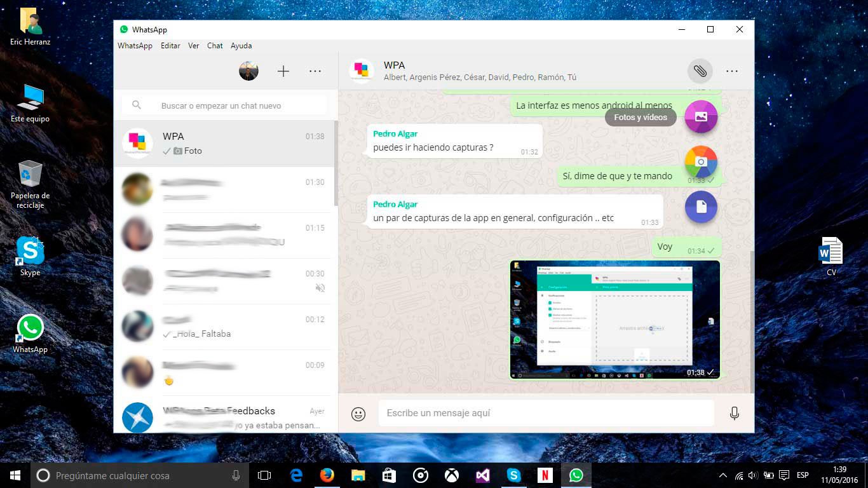The image size is (868, 488).
Task: Click the ESP language indicator
Action: click(803, 475)
